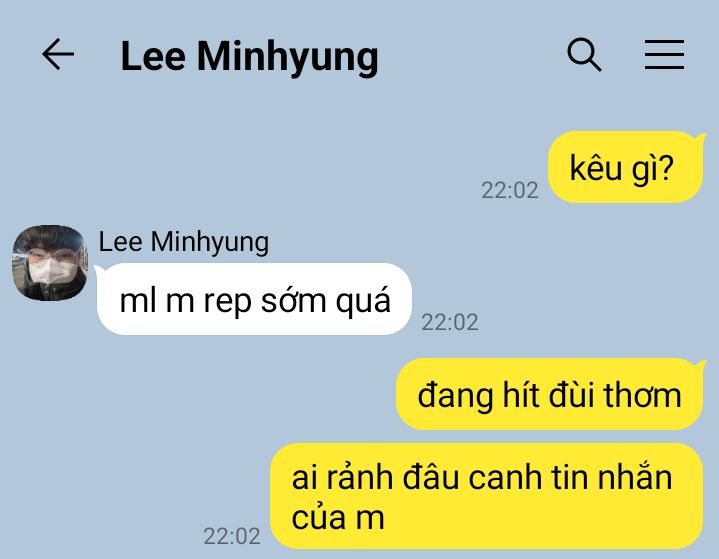Go back using the left arrow icon
The height and width of the screenshot is (559, 719).
tap(58, 54)
